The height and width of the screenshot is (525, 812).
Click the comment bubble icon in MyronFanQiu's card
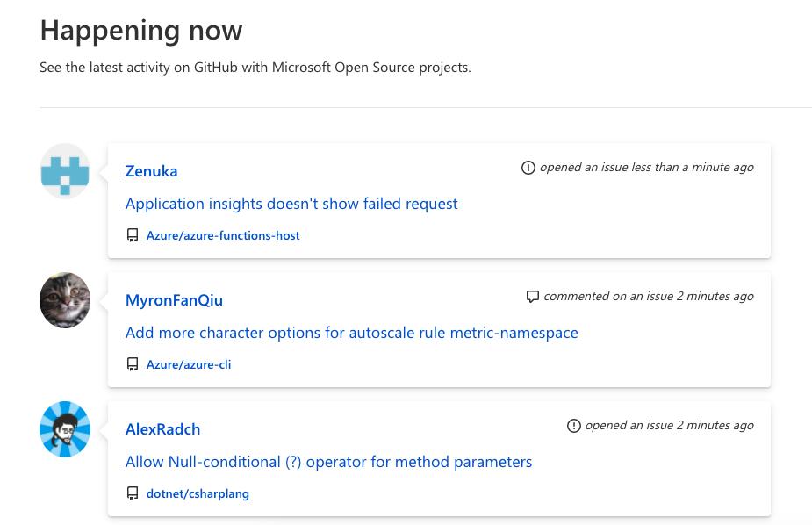pyautogui.click(x=532, y=297)
